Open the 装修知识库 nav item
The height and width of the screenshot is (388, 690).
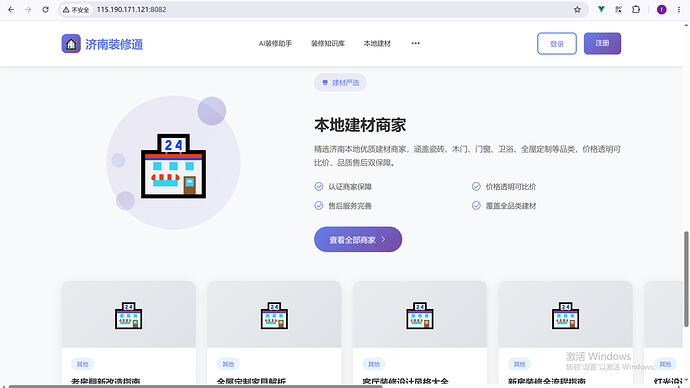coord(328,43)
